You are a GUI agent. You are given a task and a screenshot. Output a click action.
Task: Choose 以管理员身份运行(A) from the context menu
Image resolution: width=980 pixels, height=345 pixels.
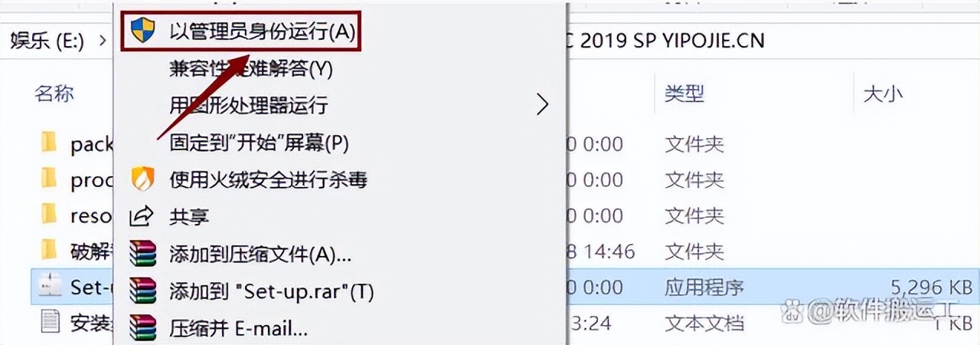262,31
